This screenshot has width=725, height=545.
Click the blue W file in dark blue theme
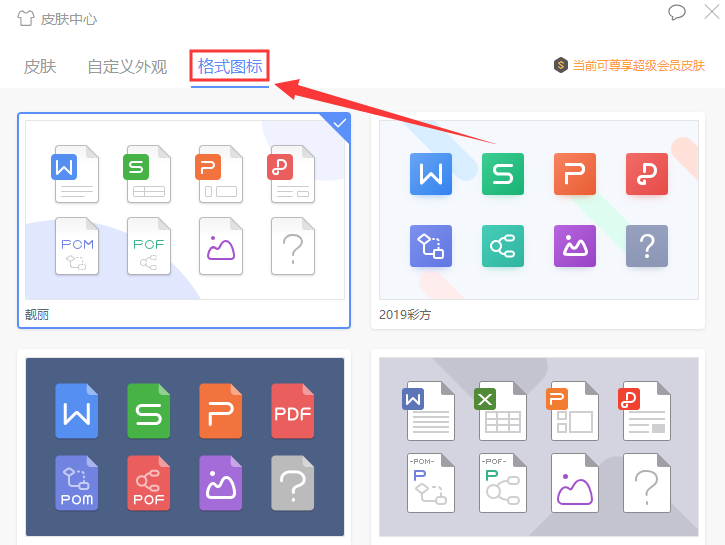(77, 411)
